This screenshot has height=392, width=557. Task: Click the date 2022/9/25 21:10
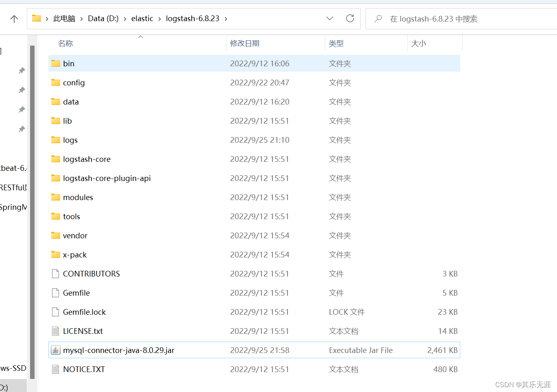(260, 140)
